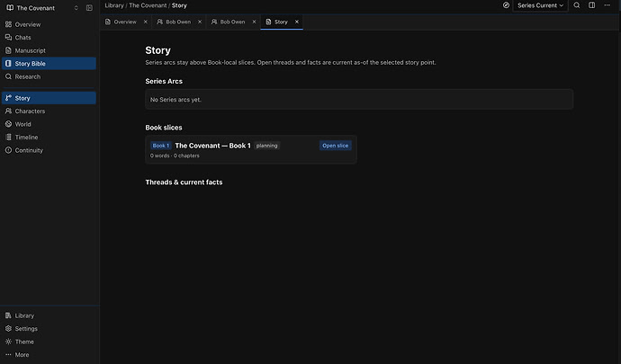The width and height of the screenshot is (621, 364).
Task: Click the planning status tag
Action: [x=266, y=146]
